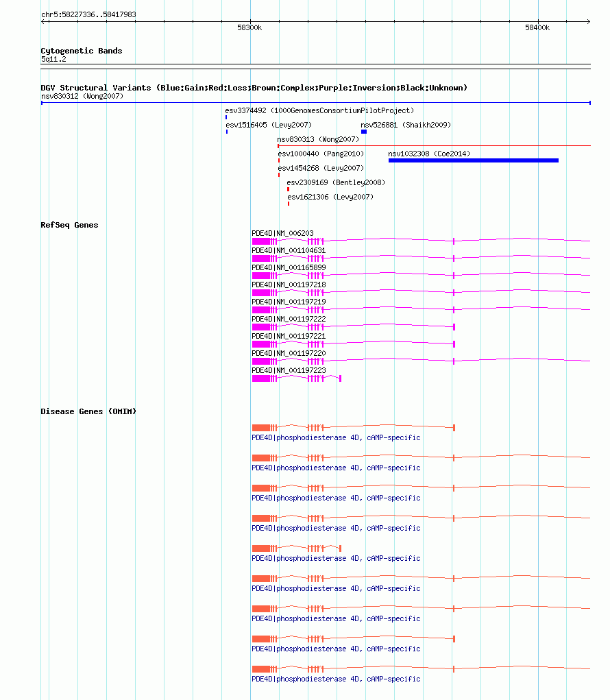
Task: Click transcript label PDE4D|NM_001197222
Action: (289, 319)
